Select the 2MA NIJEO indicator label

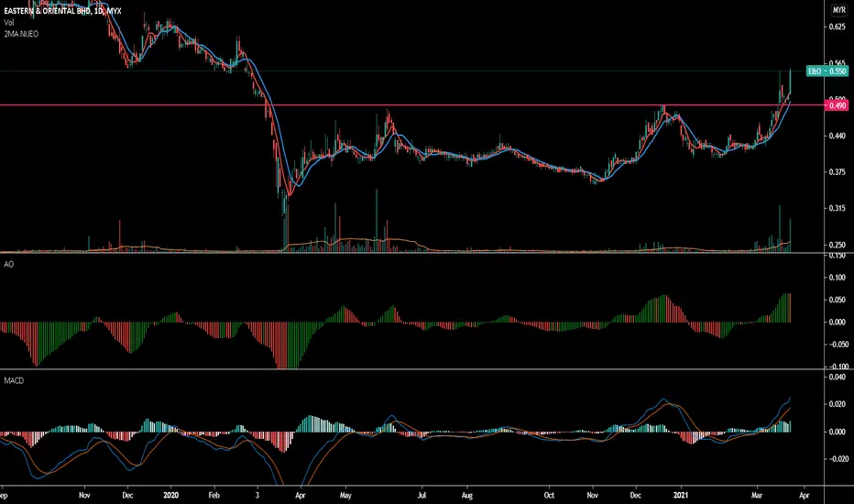tap(21, 34)
